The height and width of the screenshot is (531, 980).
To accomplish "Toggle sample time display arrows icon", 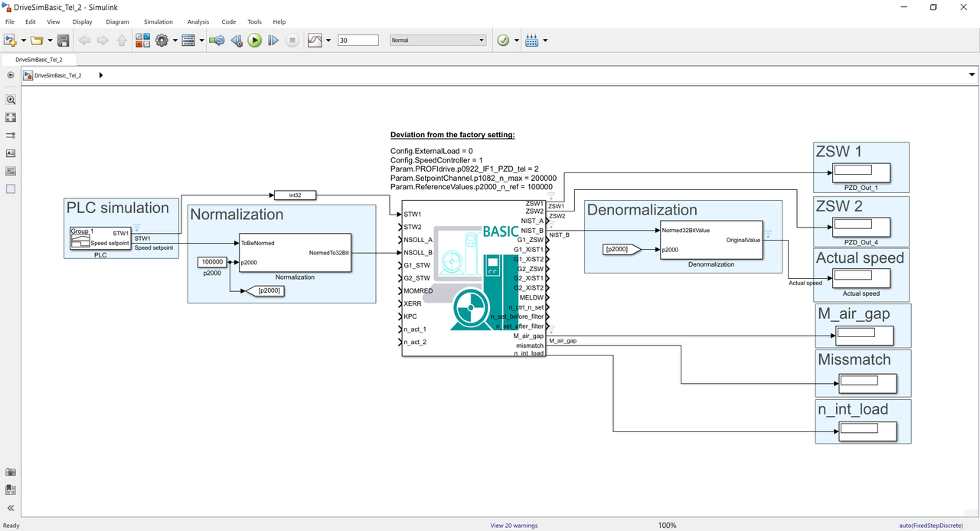I will click(11, 135).
